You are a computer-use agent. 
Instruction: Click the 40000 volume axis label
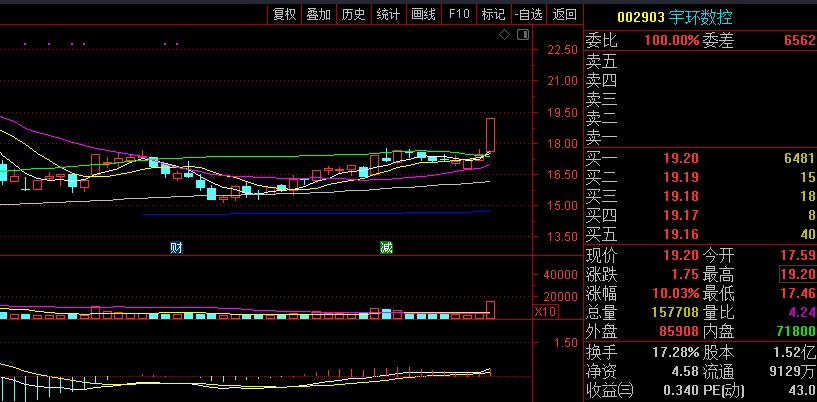(560, 274)
